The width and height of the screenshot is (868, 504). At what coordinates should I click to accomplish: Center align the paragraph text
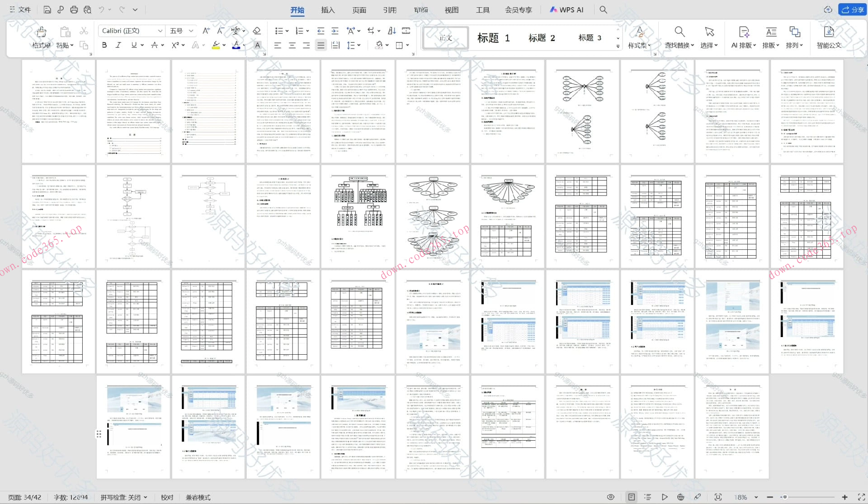tap(292, 45)
